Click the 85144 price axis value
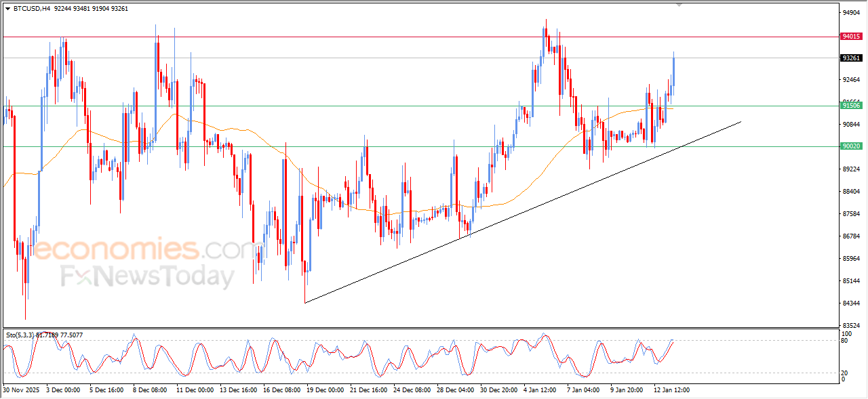Viewport: 868px width, 399px height. point(851,281)
